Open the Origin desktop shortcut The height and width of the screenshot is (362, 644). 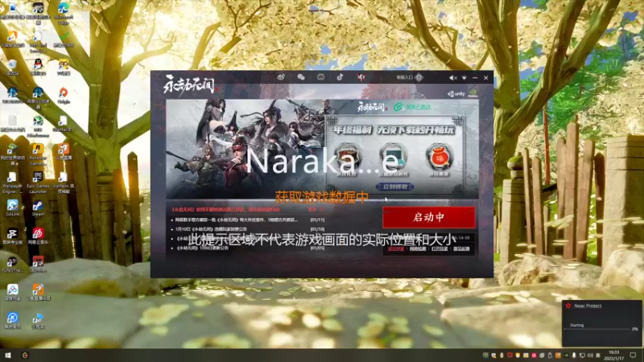[64, 95]
